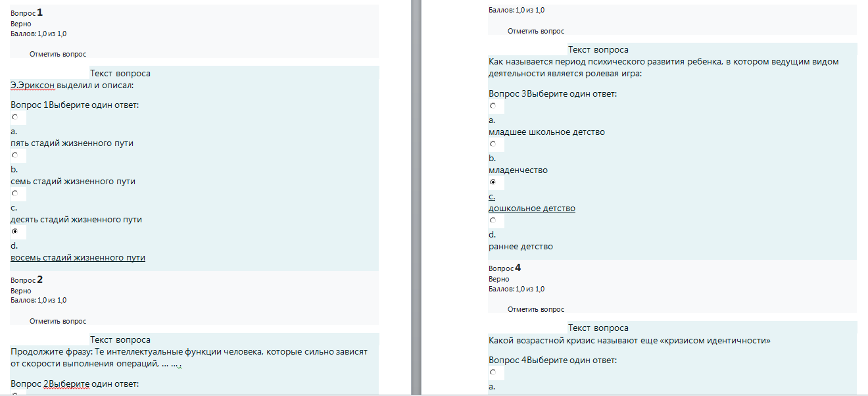Click underlined answer 'дошкольное детство'
This screenshot has width=868, height=396.
(532, 208)
